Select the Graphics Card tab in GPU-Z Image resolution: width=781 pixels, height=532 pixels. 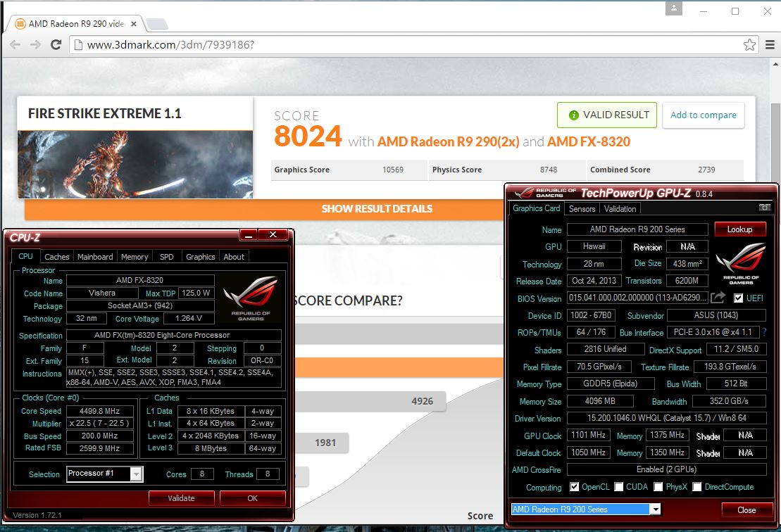tap(537, 208)
